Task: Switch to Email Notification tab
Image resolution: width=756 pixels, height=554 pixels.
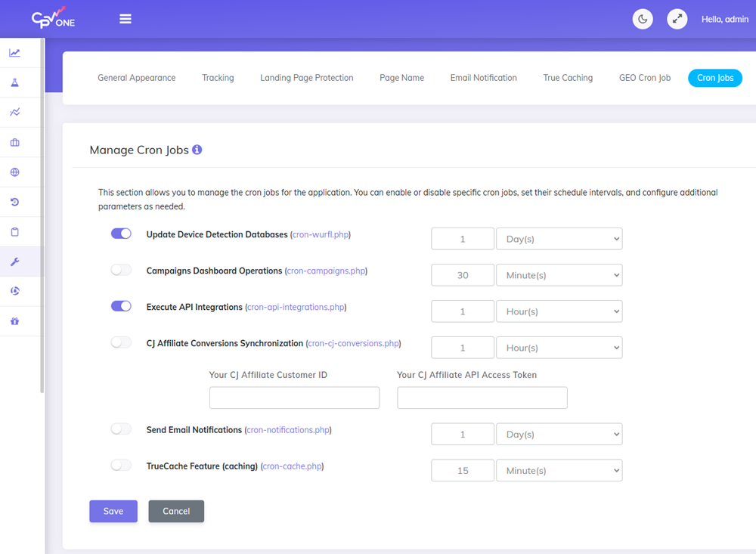Action: point(484,78)
